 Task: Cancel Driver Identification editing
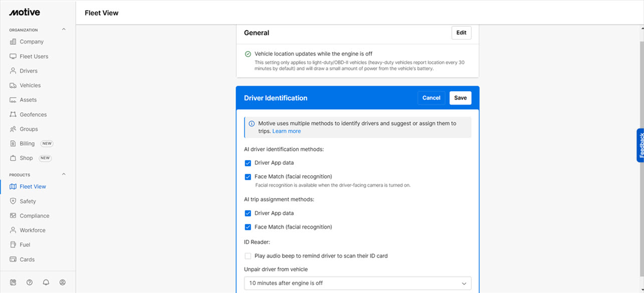[x=431, y=98]
